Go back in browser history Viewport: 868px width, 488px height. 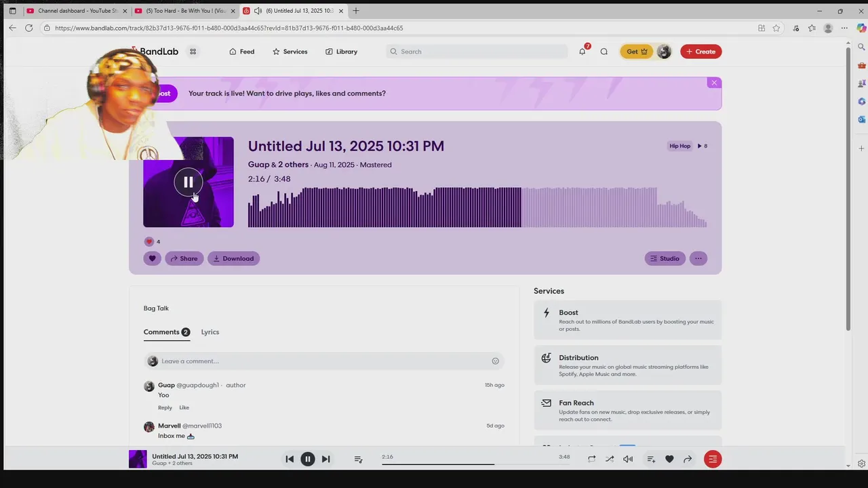(x=12, y=28)
